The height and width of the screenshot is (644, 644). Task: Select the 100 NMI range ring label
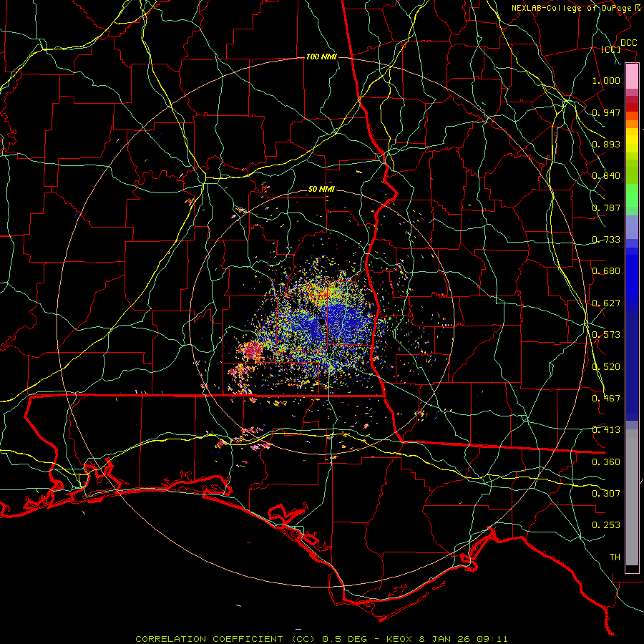(x=321, y=57)
